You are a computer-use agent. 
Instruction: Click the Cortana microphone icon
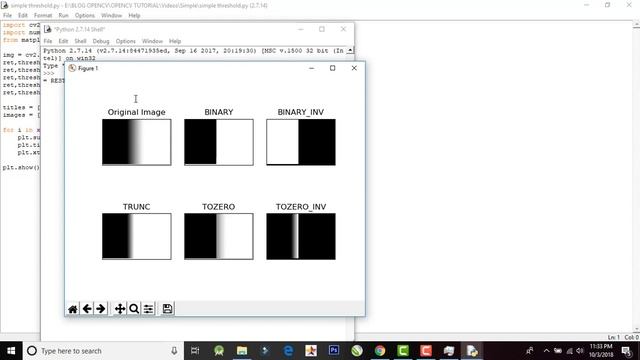174,351
